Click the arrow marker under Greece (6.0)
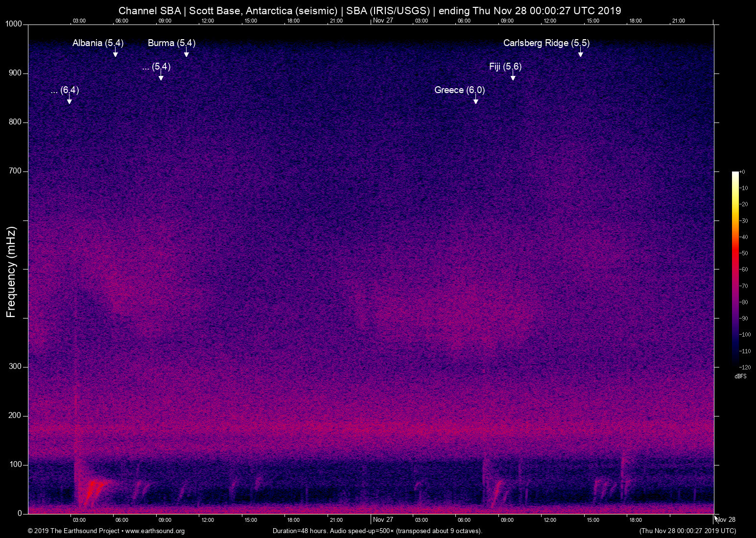Viewport: 756px width, 538px height. [x=475, y=100]
